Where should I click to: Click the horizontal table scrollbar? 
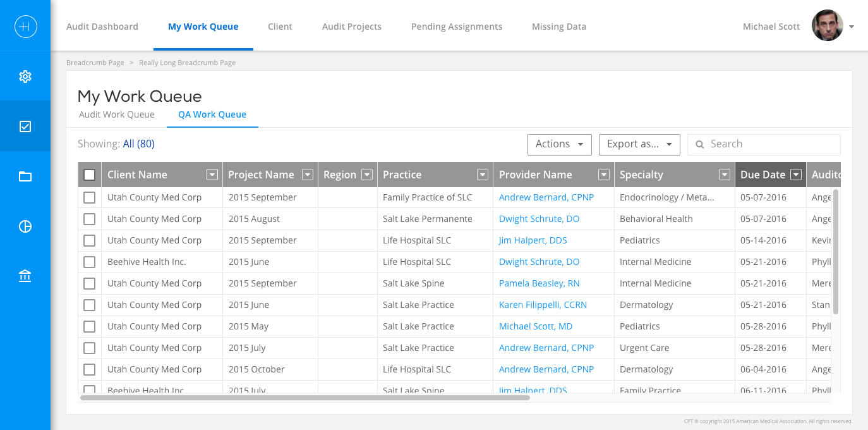(x=304, y=398)
